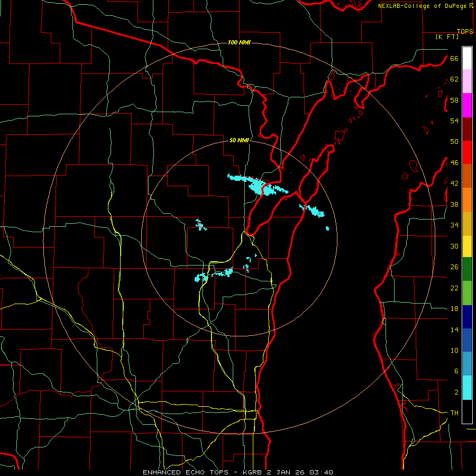Screen dimensions: 476x476
Task: Pick the cyan legend swatch
Action: pyautogui.click(x=467, y=388)
